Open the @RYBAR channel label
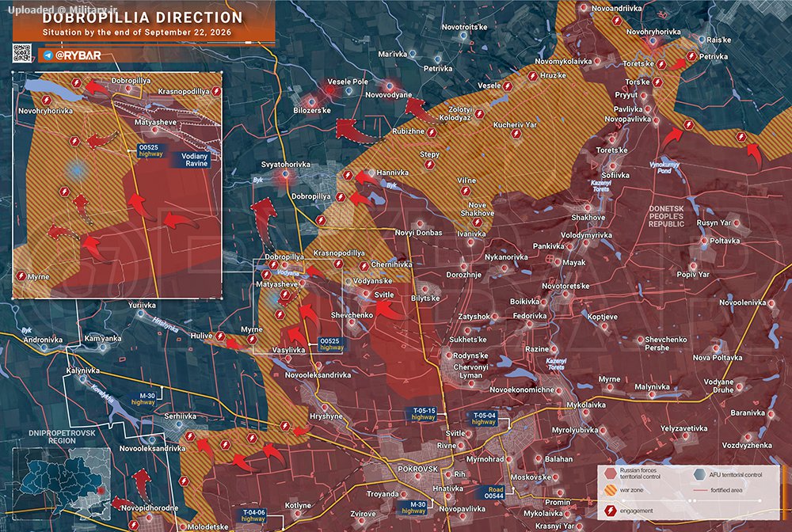792x532 pixels. (78, 55)
